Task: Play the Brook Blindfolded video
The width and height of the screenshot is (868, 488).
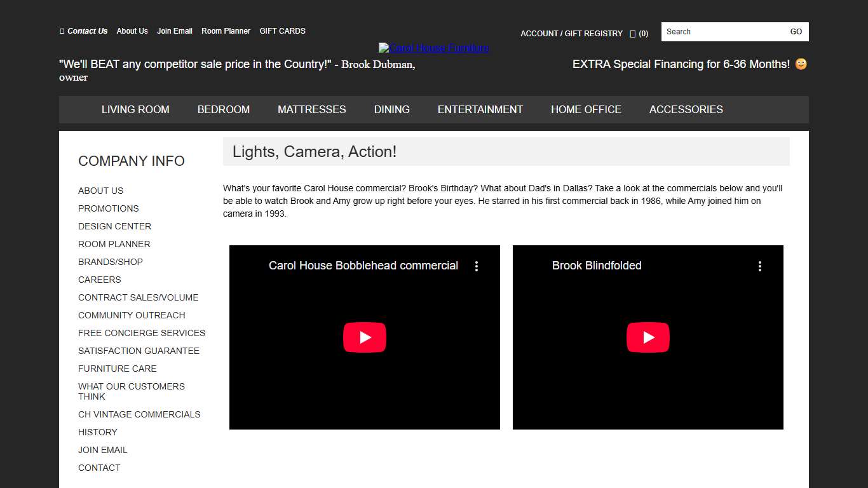Action: pos(648,337)
